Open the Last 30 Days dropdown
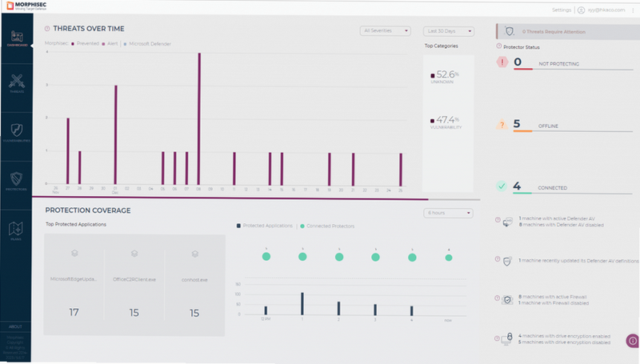The width and height of the screenshot is (640, 364). [x=449, y=31]
